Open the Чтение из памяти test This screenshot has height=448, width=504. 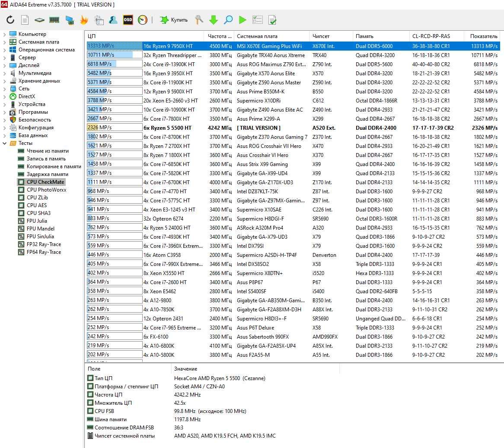click(x=48, y=151)
